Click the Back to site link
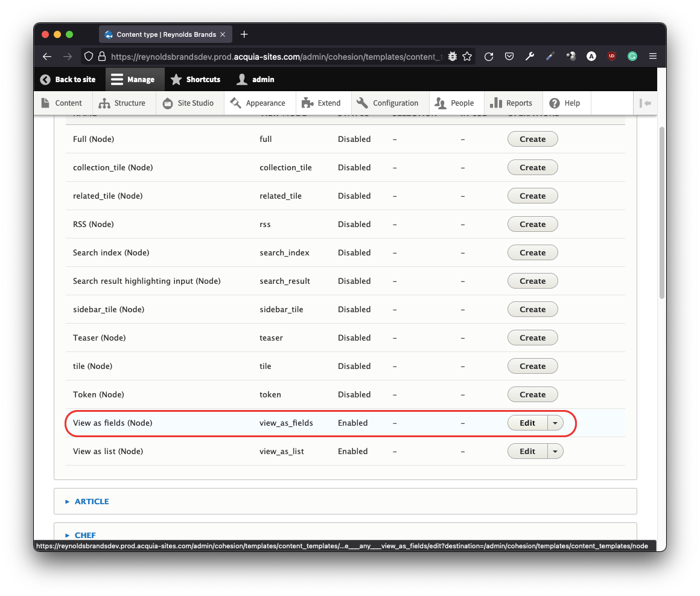The height and width of the screenshot is (596, 700). click(x=69, y=79)
